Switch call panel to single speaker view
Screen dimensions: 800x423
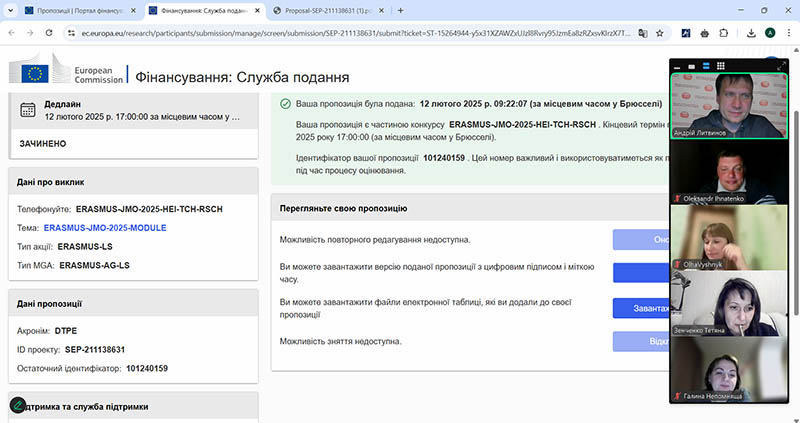click(x=691, y=66)
